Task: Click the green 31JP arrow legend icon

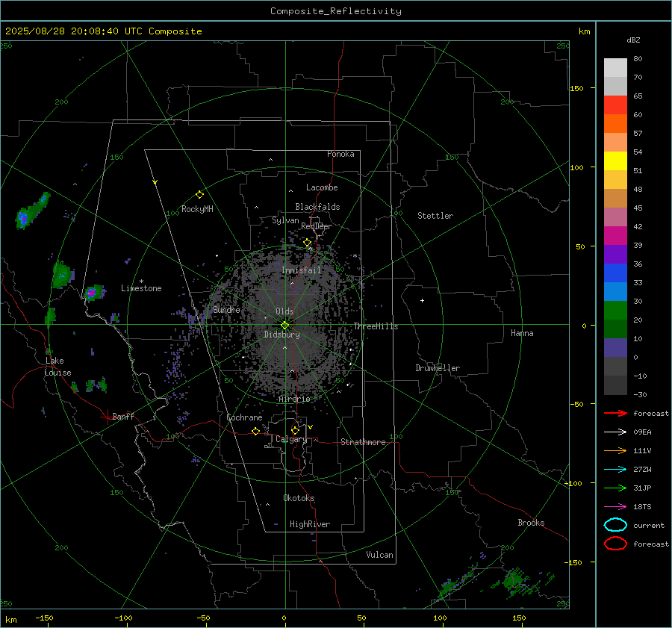Action: pyautogui.click(x=615, y=488)
